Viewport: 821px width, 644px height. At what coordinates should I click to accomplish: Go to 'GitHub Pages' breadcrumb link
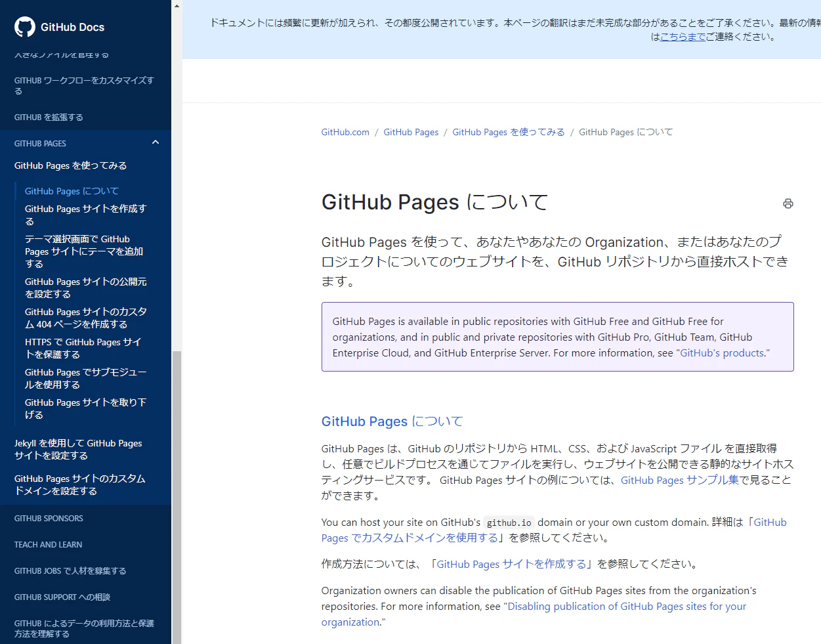(411, 132)
